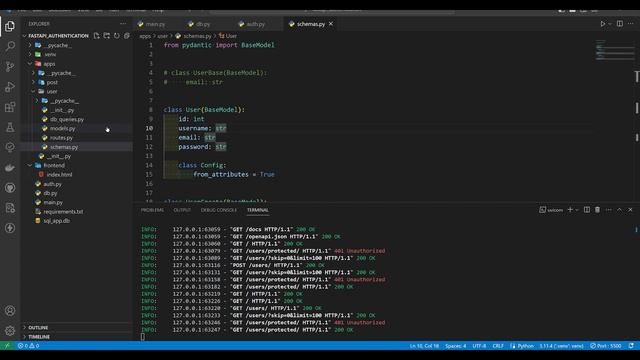Open explorer views and more actions menu

(123, 24)
